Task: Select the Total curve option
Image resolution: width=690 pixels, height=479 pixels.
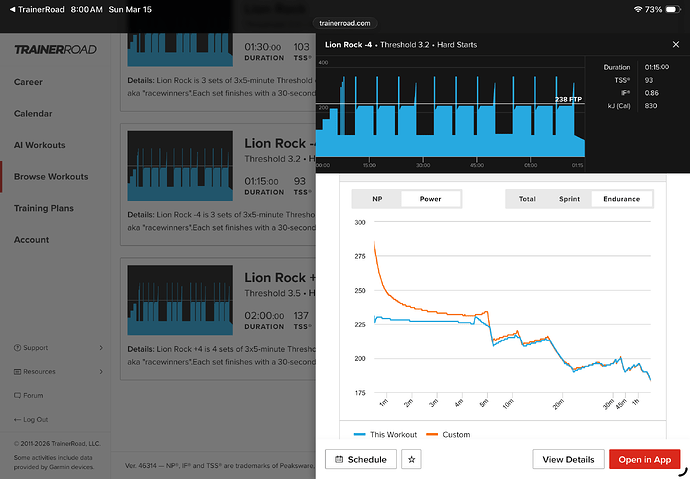Action: pos(527,199)
